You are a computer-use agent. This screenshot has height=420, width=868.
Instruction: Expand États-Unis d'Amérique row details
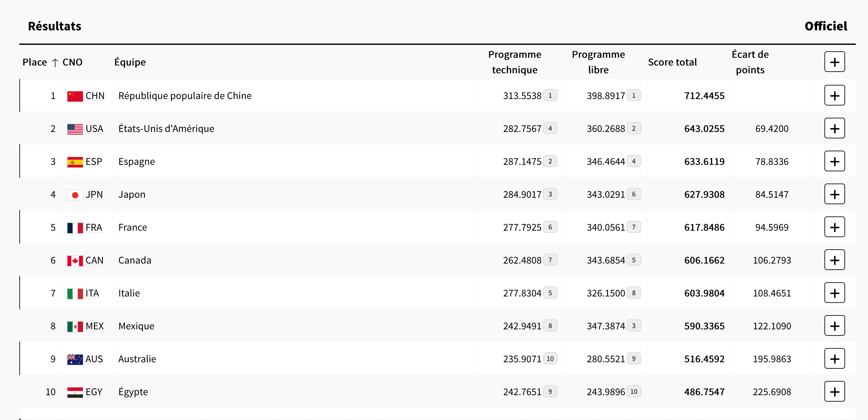tap(834, 128)
